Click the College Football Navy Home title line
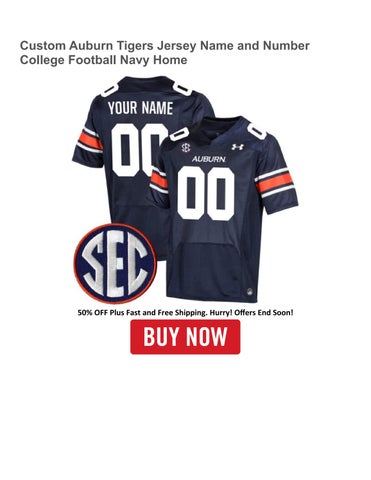Image resolution: width=371 pixels, height=480 pixels. pos(103,60)
